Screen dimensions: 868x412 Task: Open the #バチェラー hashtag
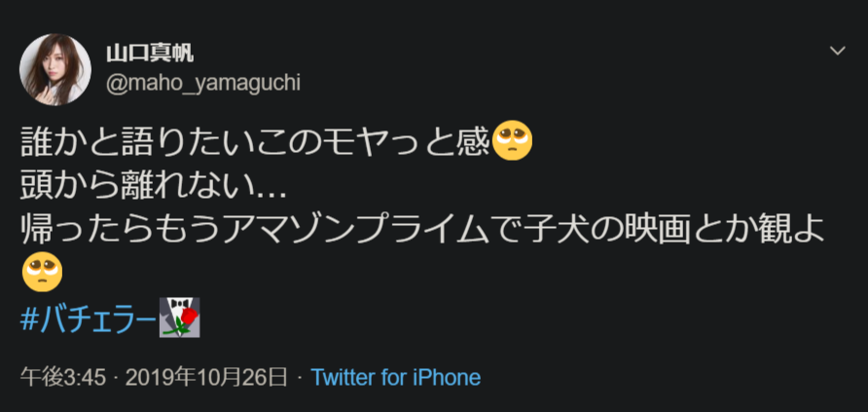(89, 318)
